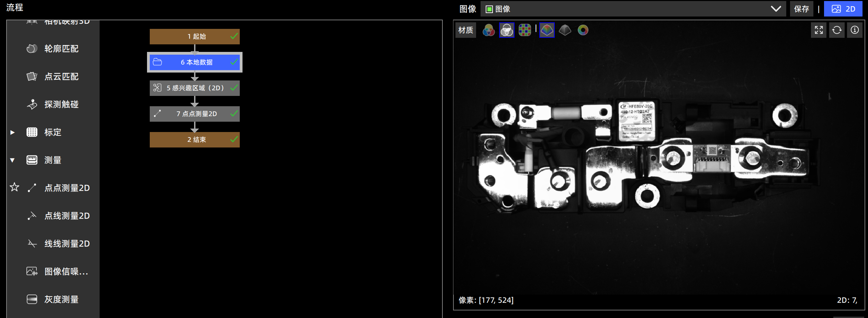Click the measure icon on node 7
Screen dimensions: 868x318
coord(157,113)
